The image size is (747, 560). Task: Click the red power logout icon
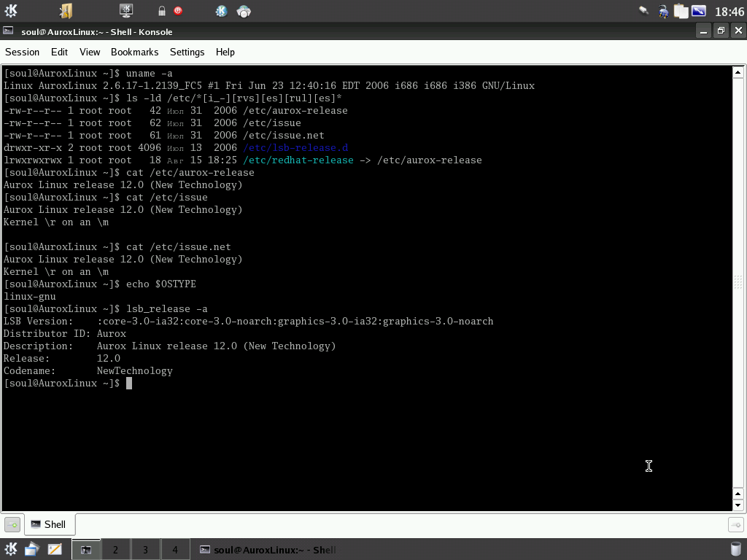[178, 11]
